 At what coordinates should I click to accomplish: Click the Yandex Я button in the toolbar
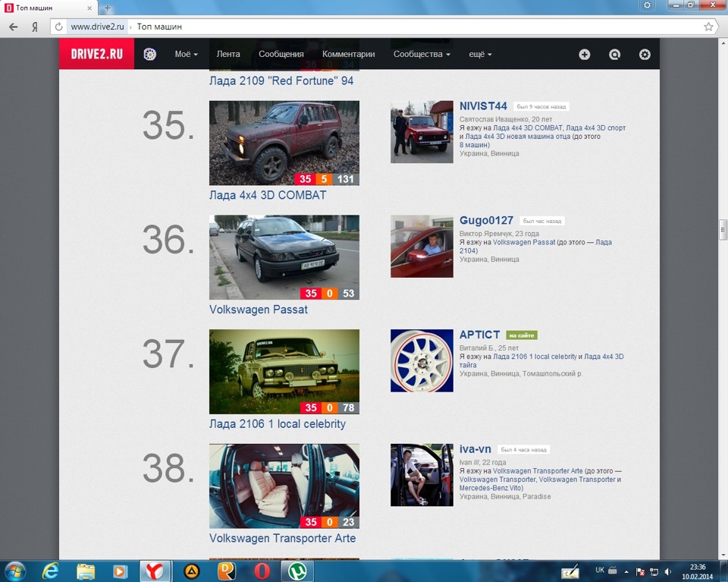34,27
